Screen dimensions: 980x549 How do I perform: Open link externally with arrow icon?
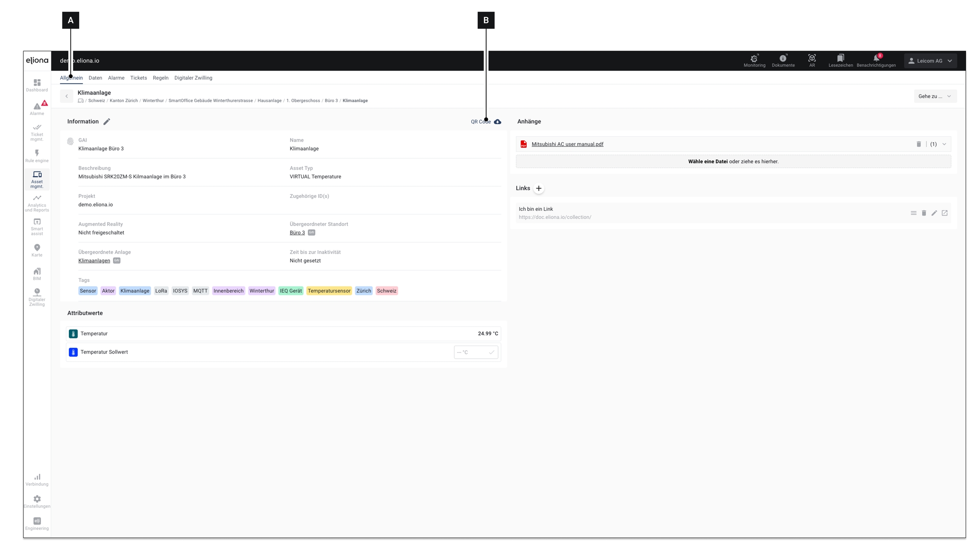coord(944,213)
